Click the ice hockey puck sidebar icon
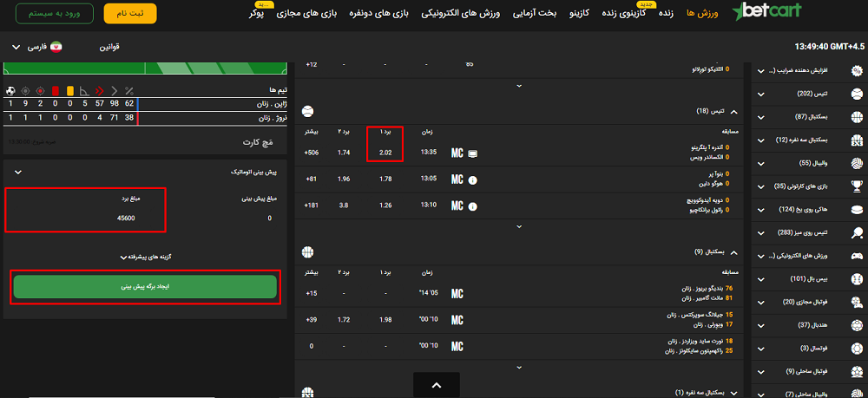Viewport: 868px width, 398px height. tap(857, 210)
